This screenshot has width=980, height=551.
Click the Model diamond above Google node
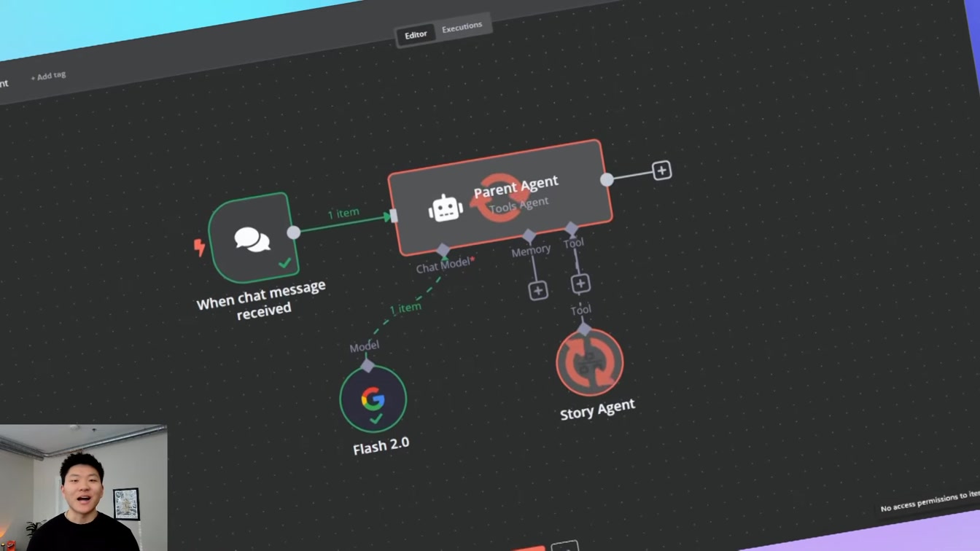point(367,364)
